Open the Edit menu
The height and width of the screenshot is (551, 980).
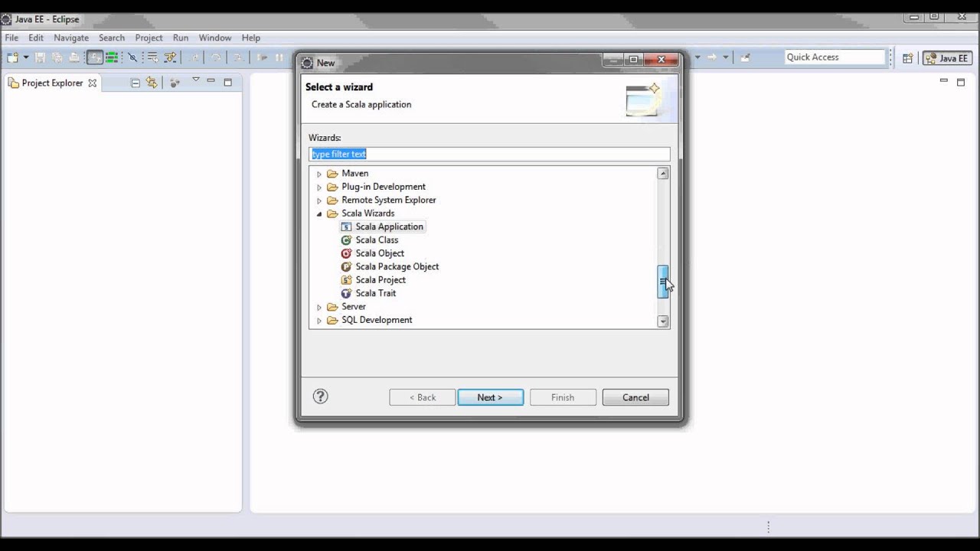pyautogui.click(x=36, y=37)
